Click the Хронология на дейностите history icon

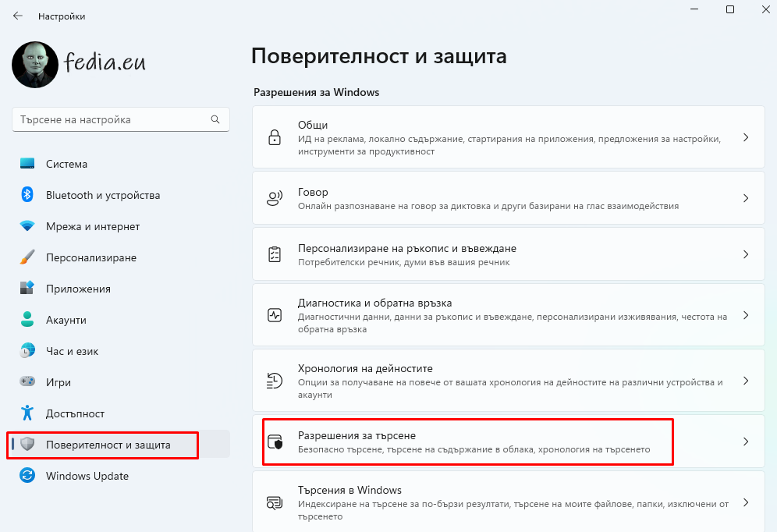275,381
